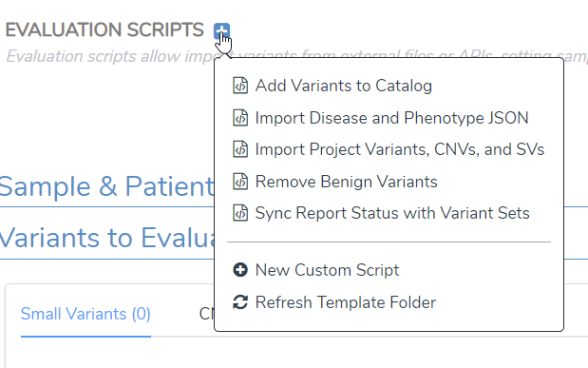Click the script icon beside Import Disease and Phenotype JSON
This screenshot has height=368, width=588.
pyautogui.click(x=240, y=118)
